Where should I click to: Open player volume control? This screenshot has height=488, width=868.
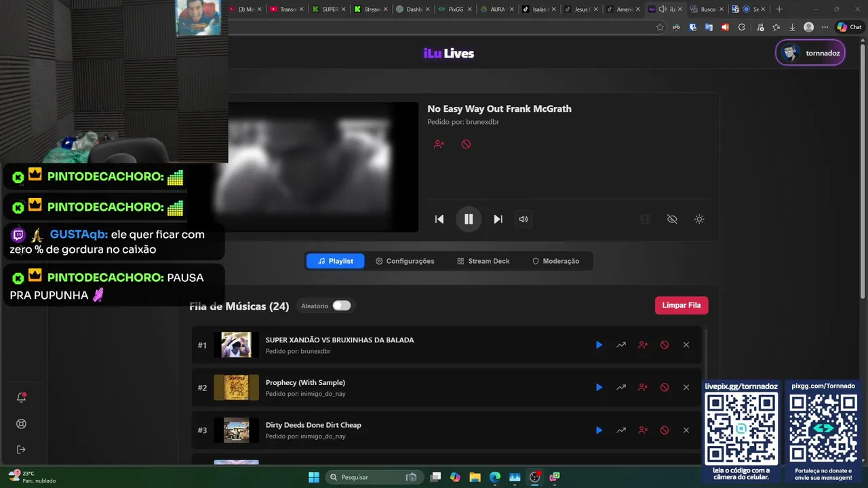pos(524,219)
